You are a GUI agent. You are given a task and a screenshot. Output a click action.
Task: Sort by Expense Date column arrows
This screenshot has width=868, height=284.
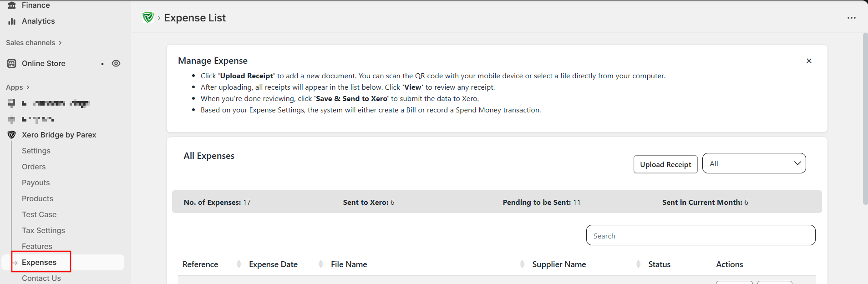coord(321,264)
